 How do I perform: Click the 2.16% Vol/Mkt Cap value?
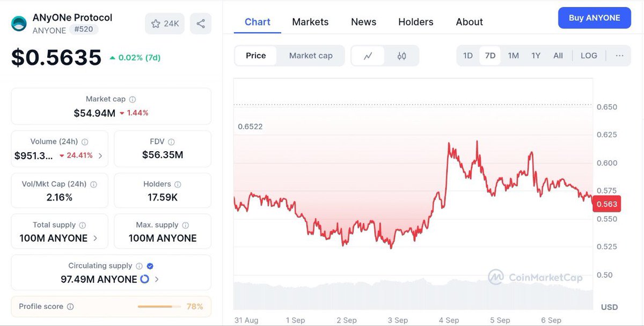pos(60,197)
